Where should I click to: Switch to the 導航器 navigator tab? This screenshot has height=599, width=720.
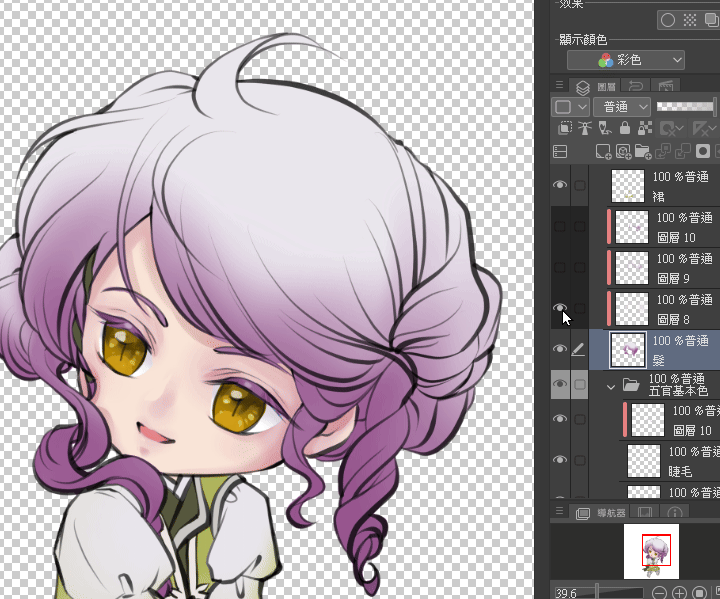coord(600,513)
